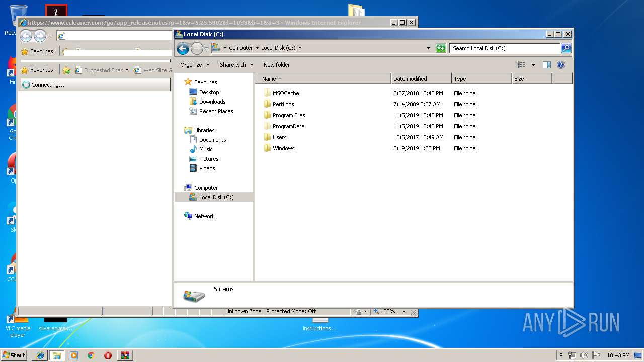
Task: Click the 10:43 PM clock
Action: [x=618, y=355]
